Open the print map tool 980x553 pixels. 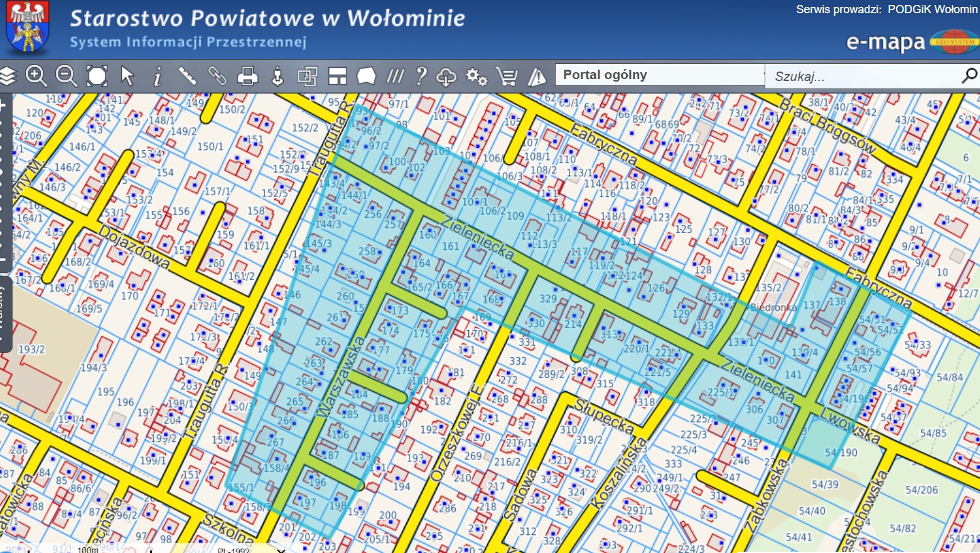click(x=247, y=76)
